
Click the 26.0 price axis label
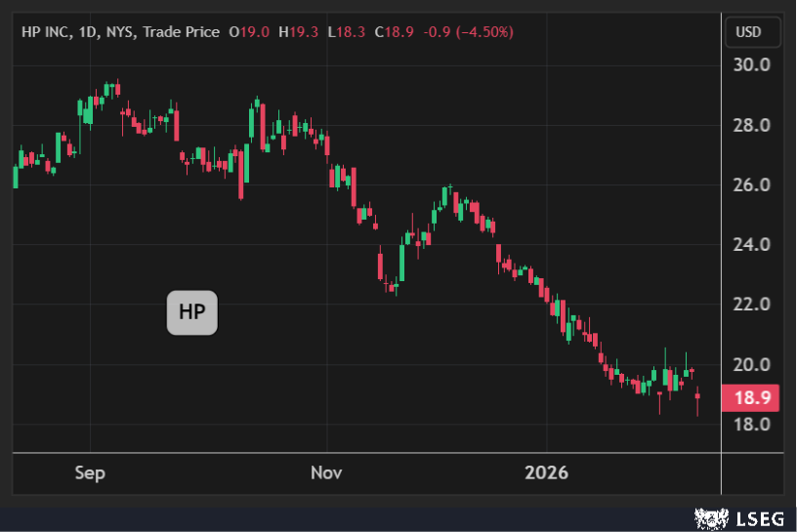[751, 185]
